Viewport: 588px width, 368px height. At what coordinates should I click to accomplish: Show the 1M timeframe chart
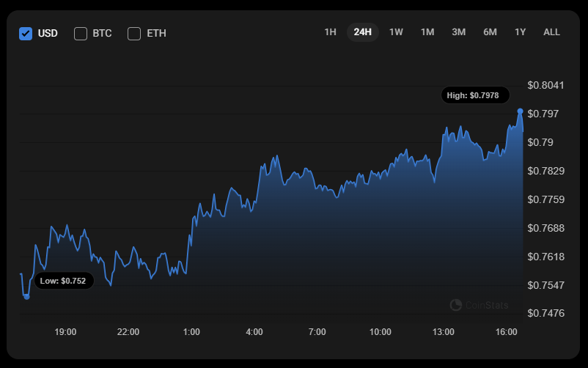pyautogui.click(x=427, y=32)
